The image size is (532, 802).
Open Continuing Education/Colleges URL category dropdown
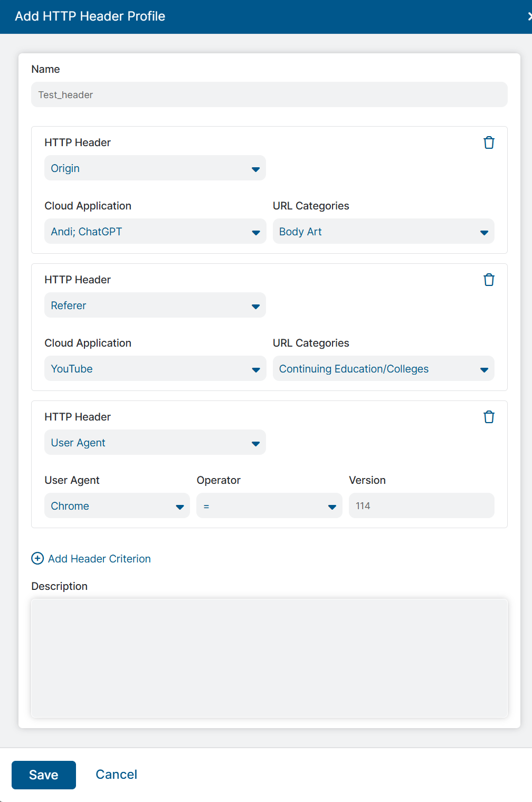point(383,369)
